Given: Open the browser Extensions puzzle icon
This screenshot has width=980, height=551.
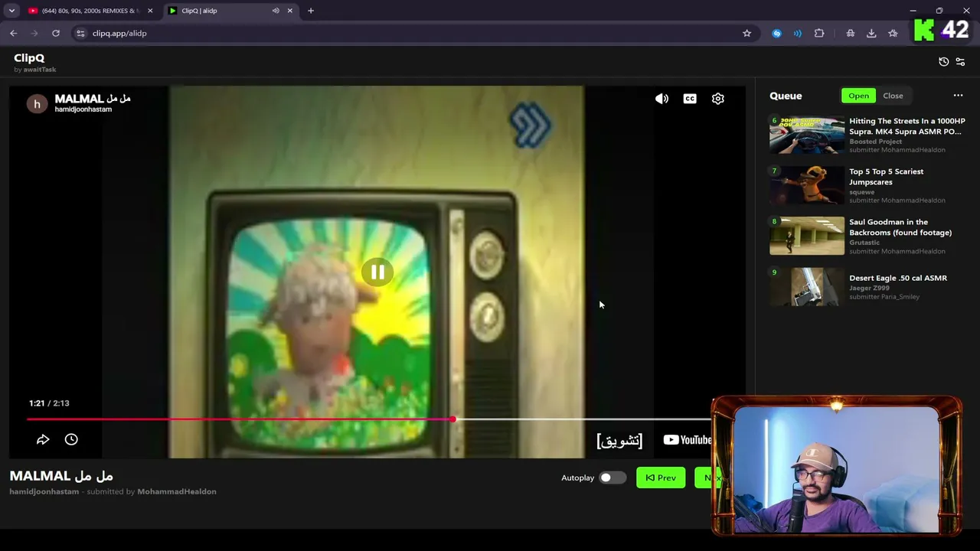Looking at the screenshot, I should (819, 33).
